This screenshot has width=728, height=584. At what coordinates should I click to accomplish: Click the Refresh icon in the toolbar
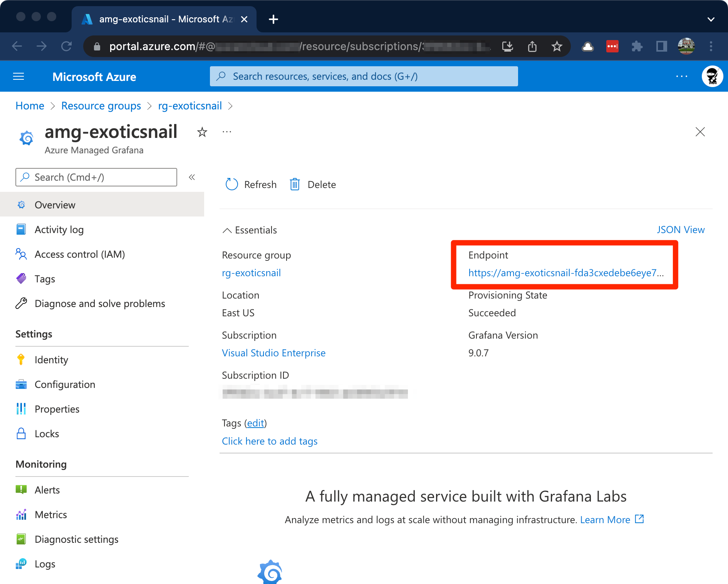pyautogui.click(x=231, y=185)
